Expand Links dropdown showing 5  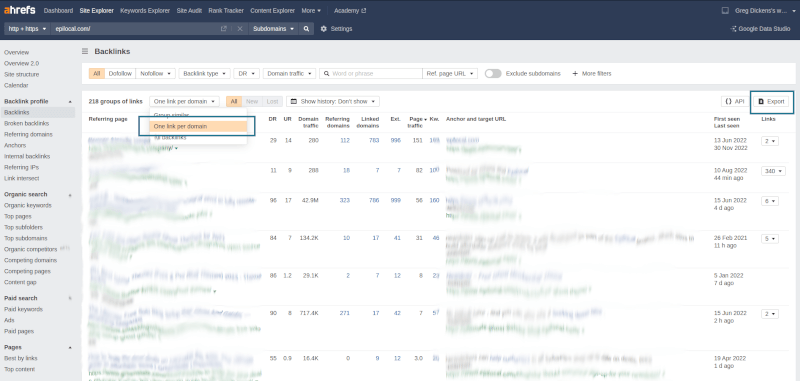coord(770,239)
